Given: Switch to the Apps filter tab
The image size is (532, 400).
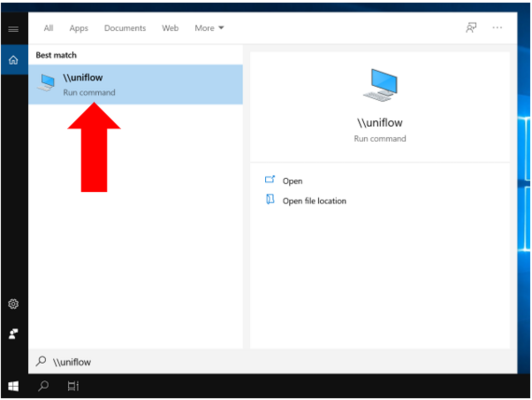Looking at the screenshot, I should click(78, 28).
